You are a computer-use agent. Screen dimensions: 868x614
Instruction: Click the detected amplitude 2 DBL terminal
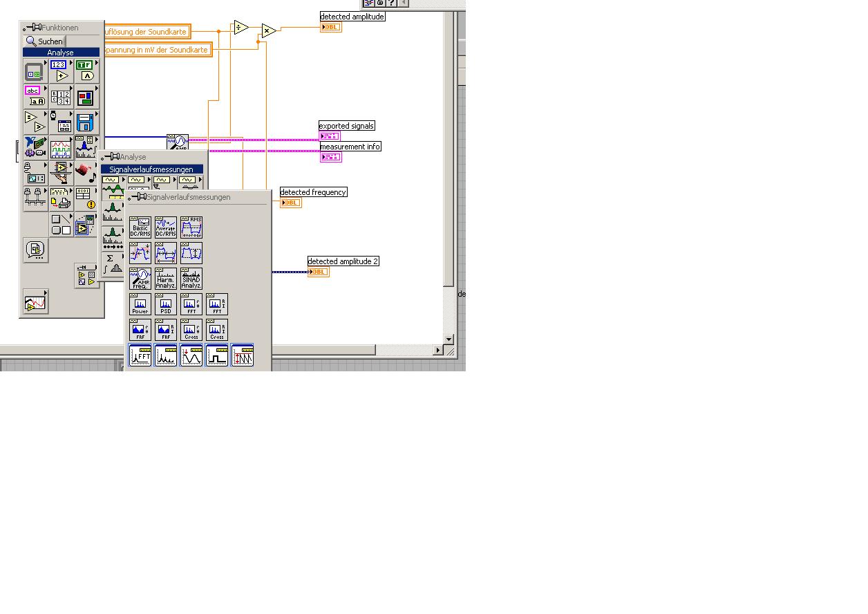click(x=319, y=272)
